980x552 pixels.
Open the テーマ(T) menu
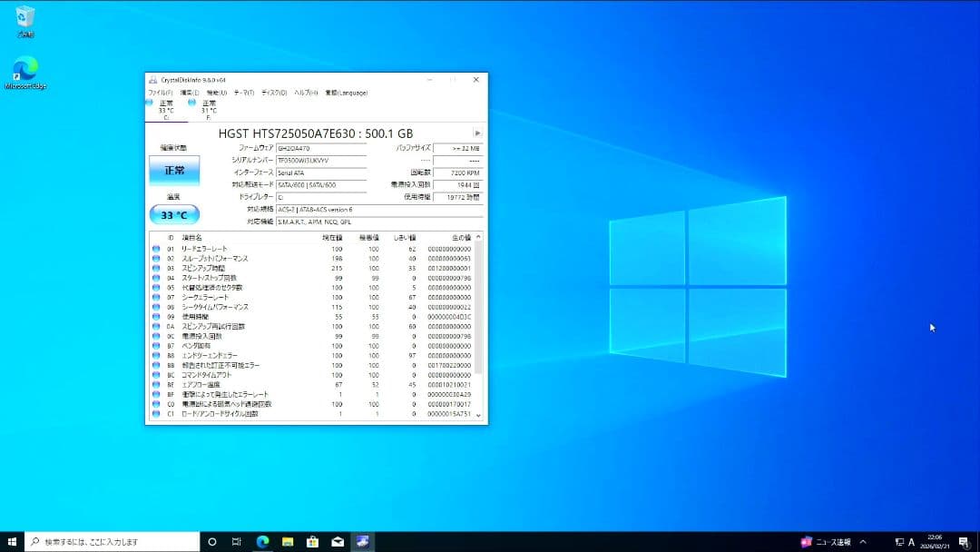244,93
